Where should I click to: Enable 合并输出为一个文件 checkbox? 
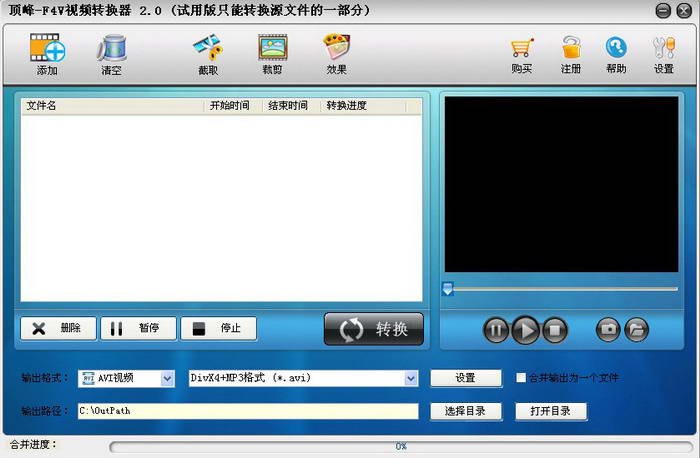click(x=521, y=378)
